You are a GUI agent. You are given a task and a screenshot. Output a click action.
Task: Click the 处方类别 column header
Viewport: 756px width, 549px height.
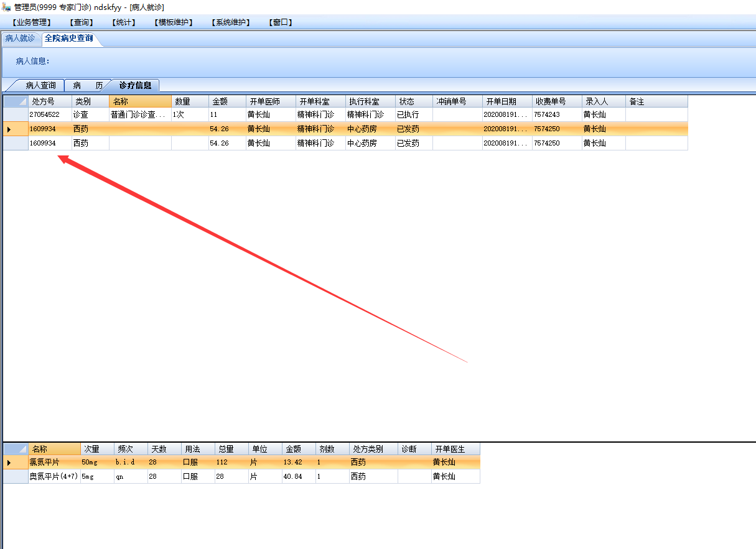tap(373, 449)
